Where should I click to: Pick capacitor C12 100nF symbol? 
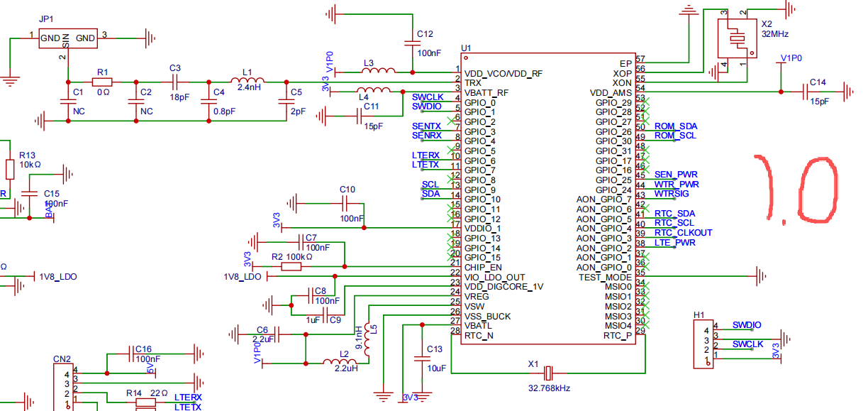pos(413,43)
